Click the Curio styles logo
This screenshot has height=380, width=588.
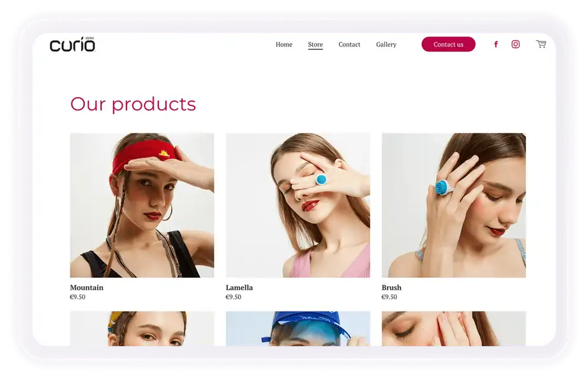point(72,44)
